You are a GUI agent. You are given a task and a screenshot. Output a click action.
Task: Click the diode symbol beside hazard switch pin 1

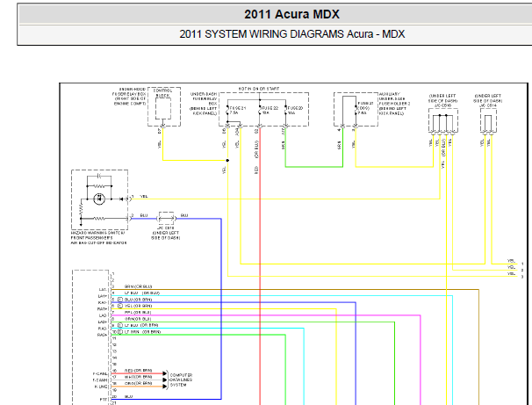click(x=121, y=199)
